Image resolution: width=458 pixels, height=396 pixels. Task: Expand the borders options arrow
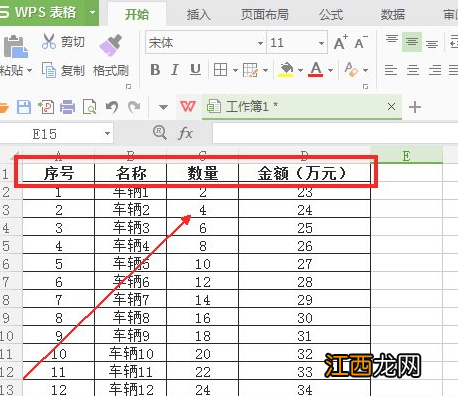235,70
